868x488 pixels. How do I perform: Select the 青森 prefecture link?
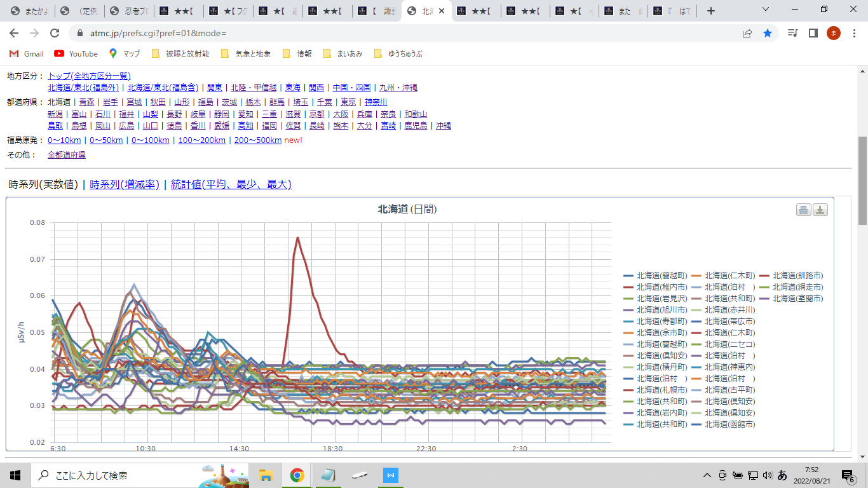[86, 102]
